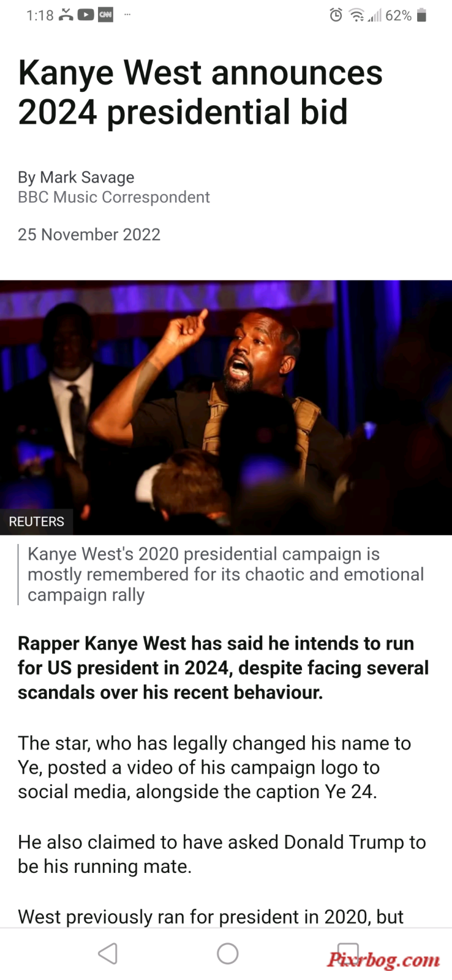The height and width of the screenshot is (980, 452).
Task: Tap the Pixrbog.com watermark
Action: (383, 960)
